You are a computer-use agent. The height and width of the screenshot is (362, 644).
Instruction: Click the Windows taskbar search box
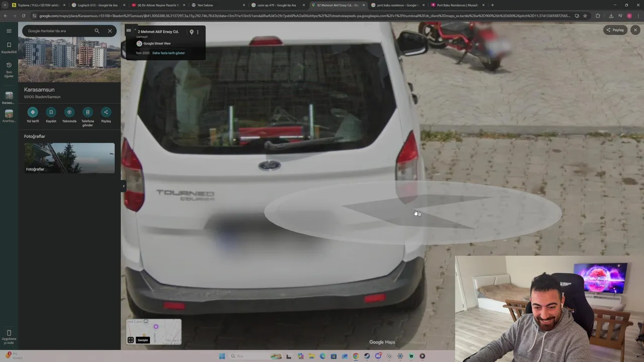tap(255, 356)
